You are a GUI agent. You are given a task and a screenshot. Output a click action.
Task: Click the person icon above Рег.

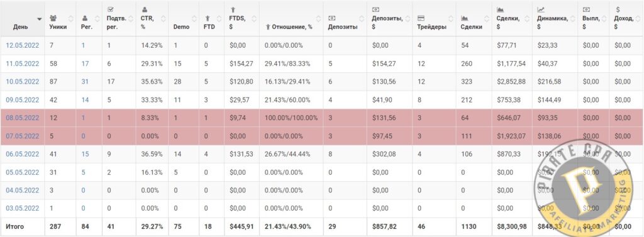point(85,18)
